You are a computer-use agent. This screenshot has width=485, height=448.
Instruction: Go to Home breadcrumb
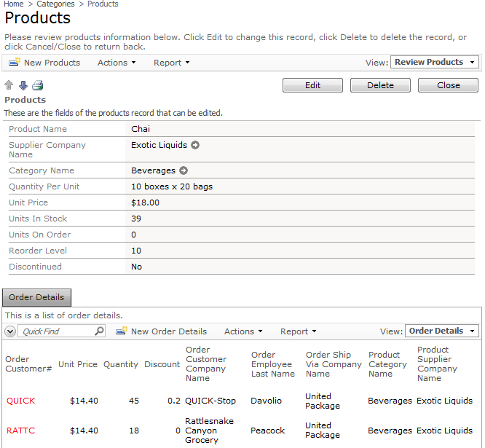[x=14, y=4]
